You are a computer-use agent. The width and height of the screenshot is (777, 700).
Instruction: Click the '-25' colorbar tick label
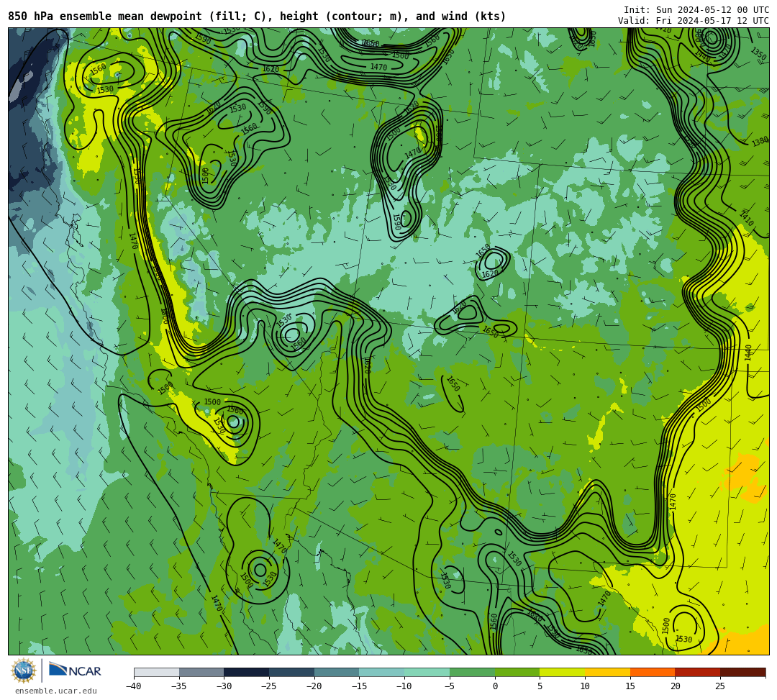pos(269,686)
